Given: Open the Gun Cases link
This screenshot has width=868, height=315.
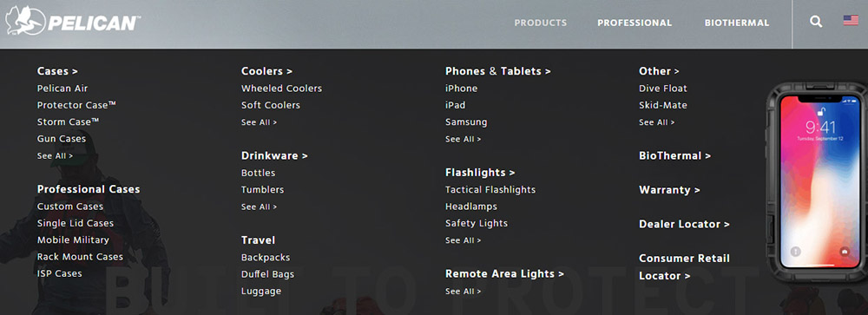Looking at the screenshot, I should pyautogui.click(x=62, y=138).
